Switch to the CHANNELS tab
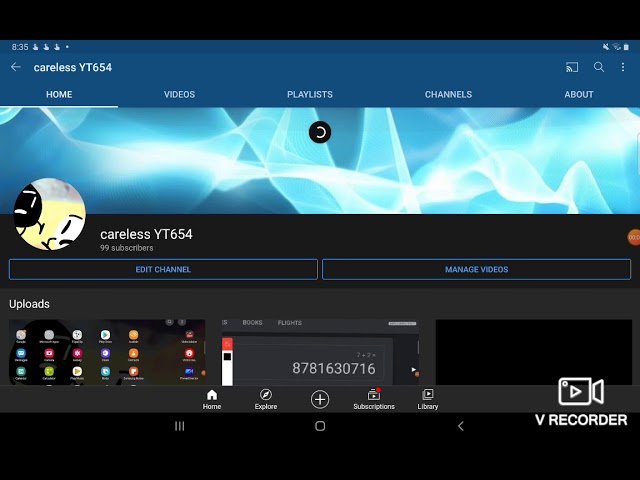Viewport: 640px width, 480px height. [448, 94]
